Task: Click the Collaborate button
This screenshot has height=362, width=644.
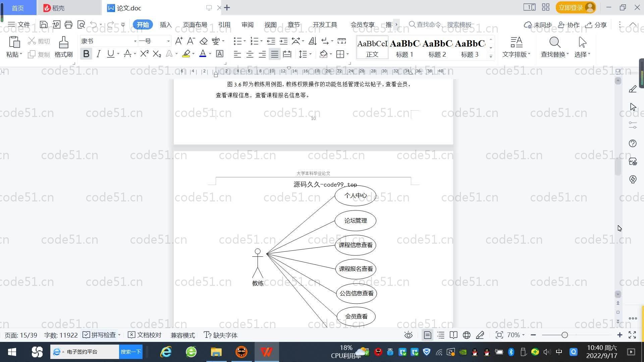Action: click(x=569, y=24)
